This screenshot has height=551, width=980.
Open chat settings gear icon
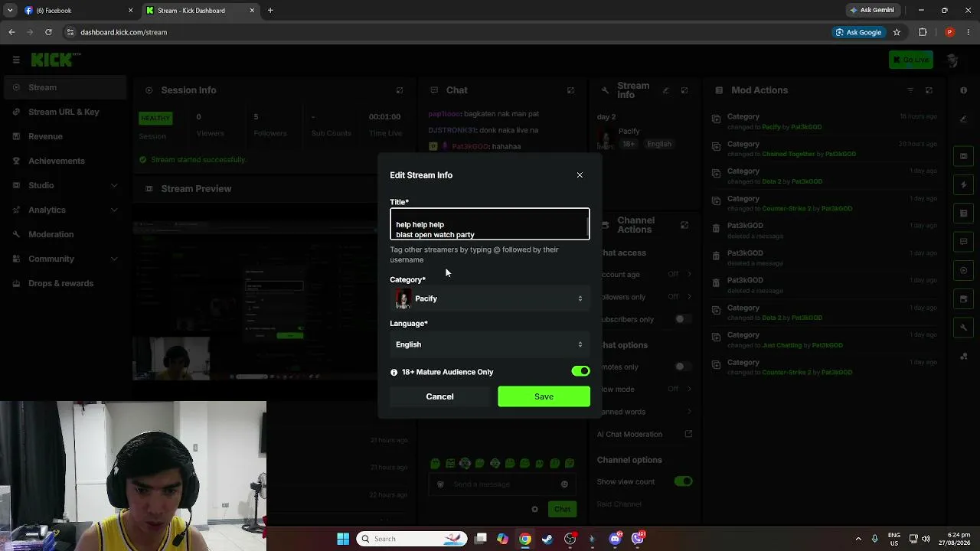click(x=534, y=510)
